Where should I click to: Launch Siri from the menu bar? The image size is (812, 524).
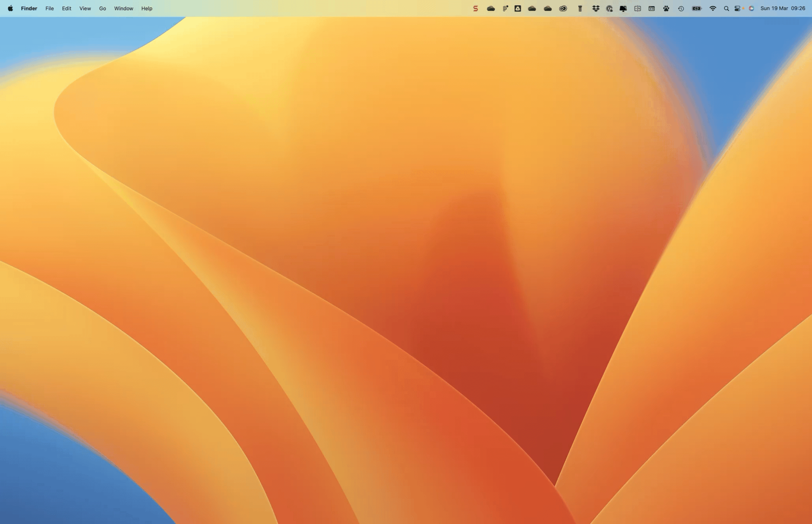751,8
